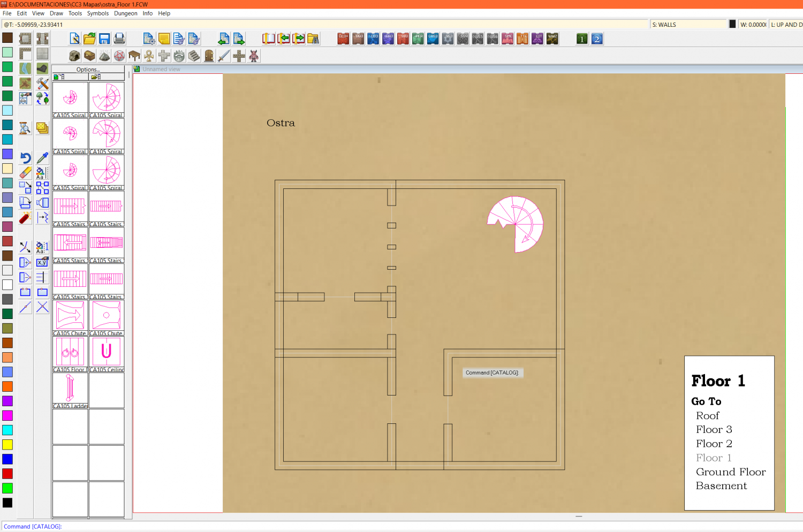
Task: Go to the Ground Floor link
Action: pyautogui.click(x=730, y=472)
